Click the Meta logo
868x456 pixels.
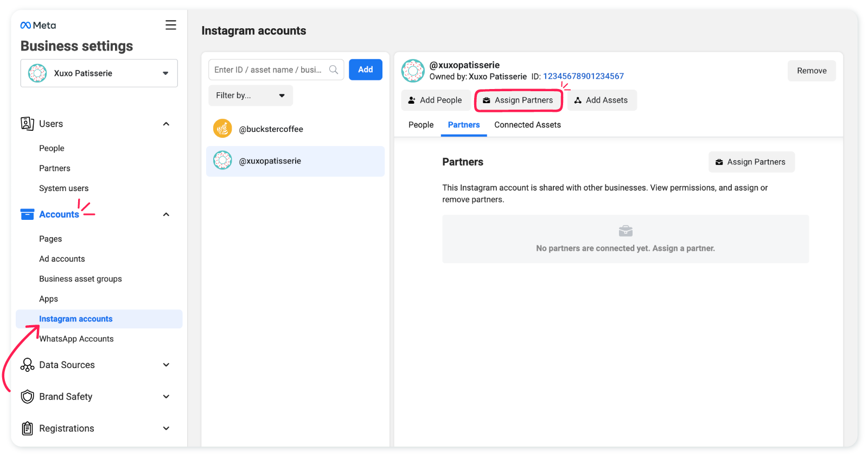(38, 26)
